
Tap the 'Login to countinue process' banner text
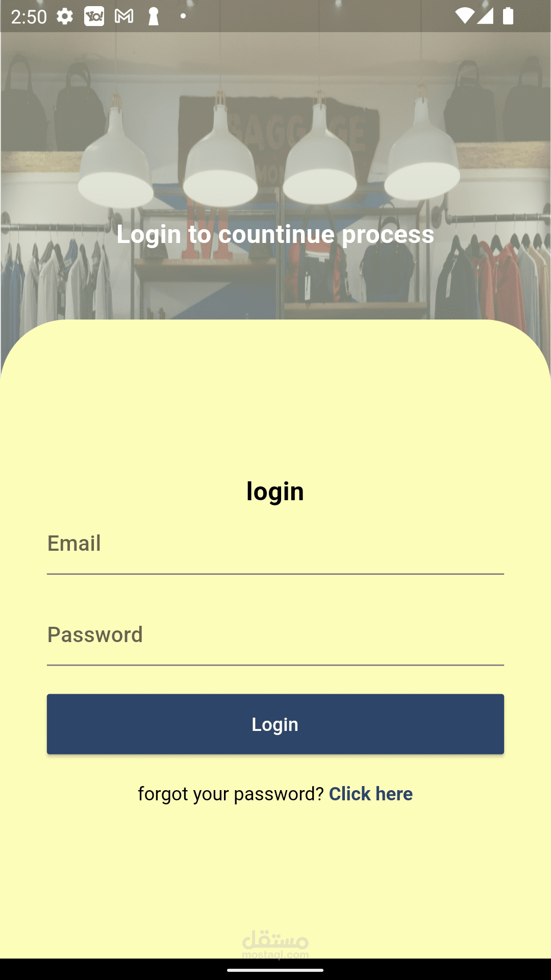pos(275,234)
